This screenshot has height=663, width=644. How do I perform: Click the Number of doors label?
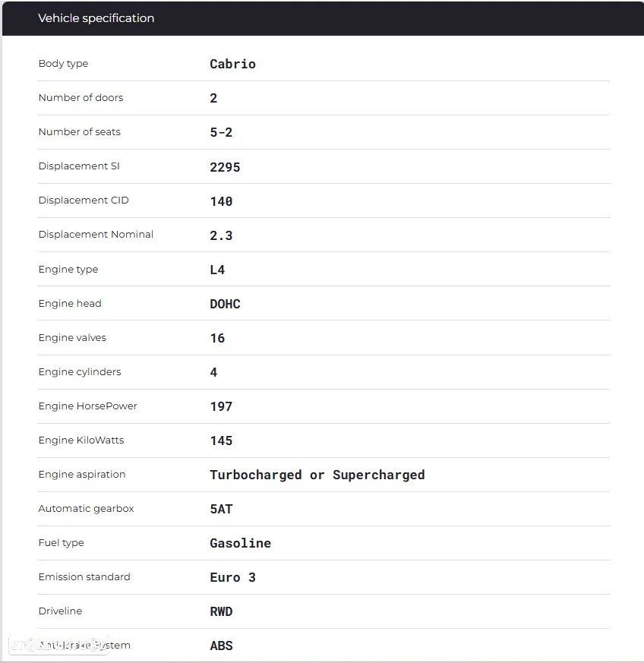pos(80,98)
